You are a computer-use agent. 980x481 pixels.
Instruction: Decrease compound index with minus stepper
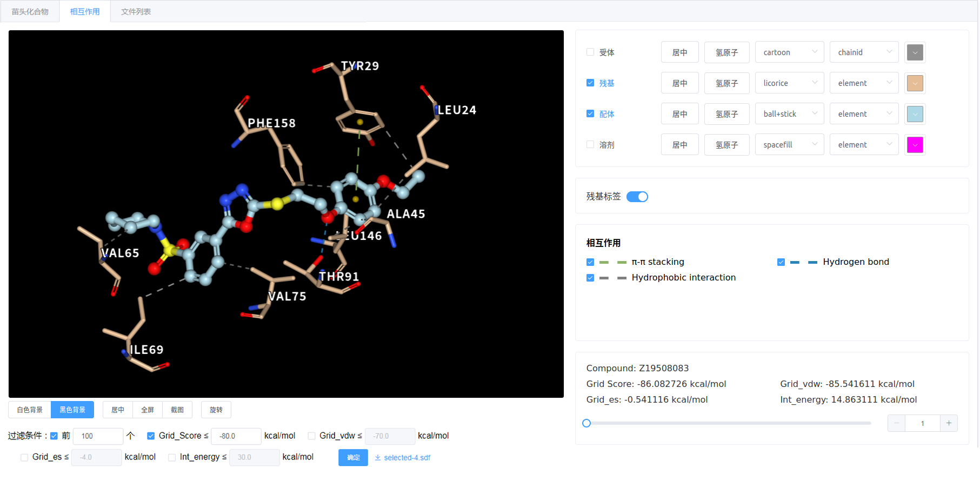[896, 423]
